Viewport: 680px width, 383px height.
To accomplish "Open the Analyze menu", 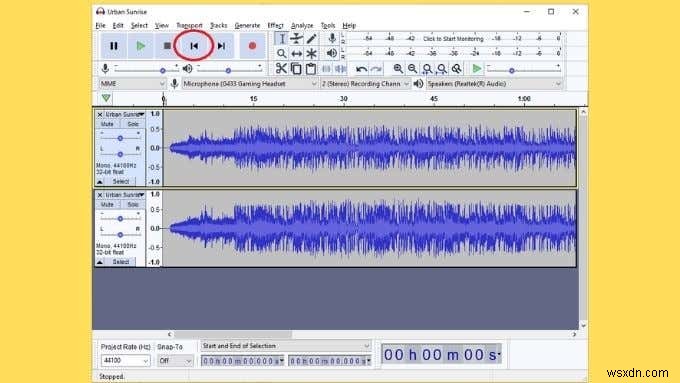I will click(x=302, y=26).
